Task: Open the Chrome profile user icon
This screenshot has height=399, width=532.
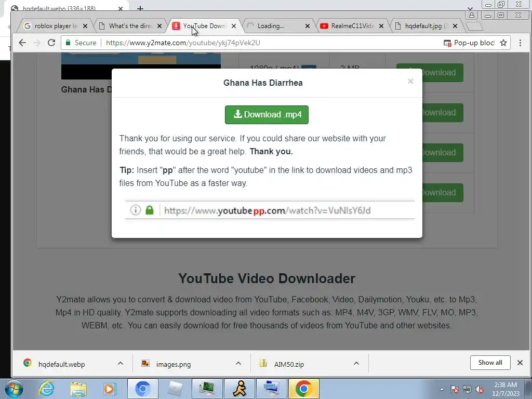Action: tap(472, 15)
